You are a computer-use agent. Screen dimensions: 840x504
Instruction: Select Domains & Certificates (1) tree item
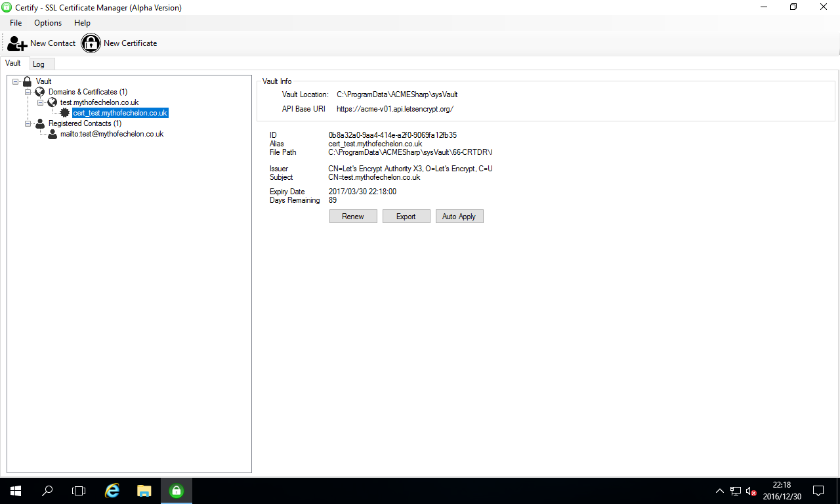88,92
